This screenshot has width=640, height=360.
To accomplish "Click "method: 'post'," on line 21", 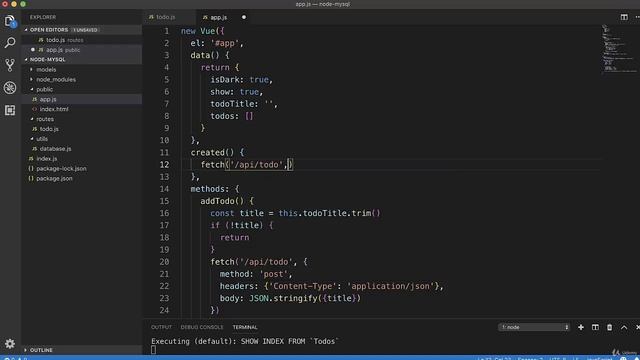I will pyautogui.click(x=256, y=274).
